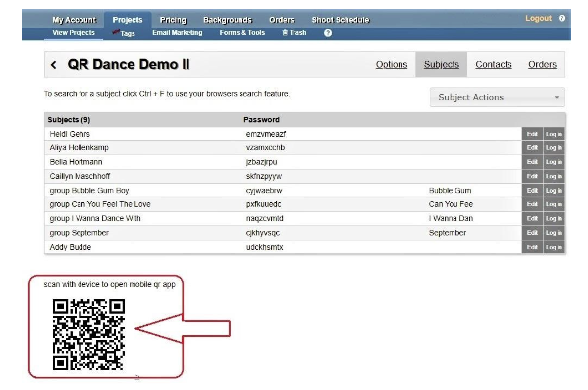Click the help question mark beside Trash
This screenshot has width=588, height=390.
328,33
